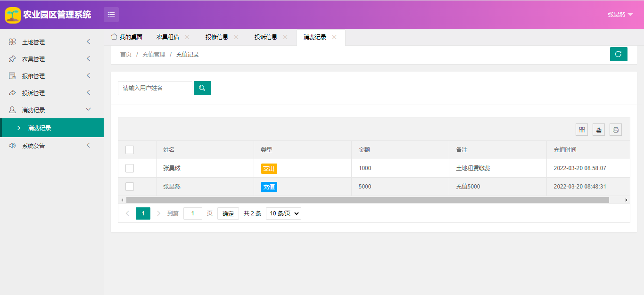Click the 确定 page jump button
Image resolution: width=644 pixels, height=295 pixels.
click(228, 213)
